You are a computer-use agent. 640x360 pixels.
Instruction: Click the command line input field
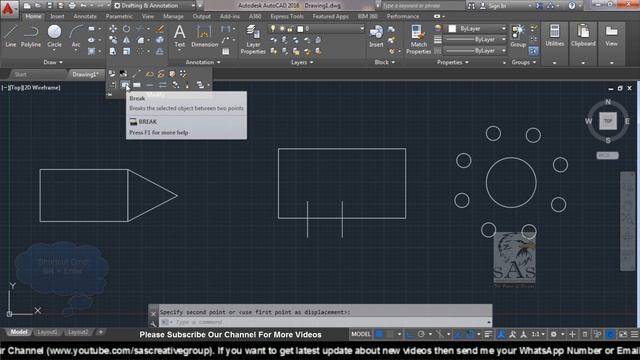325,322
